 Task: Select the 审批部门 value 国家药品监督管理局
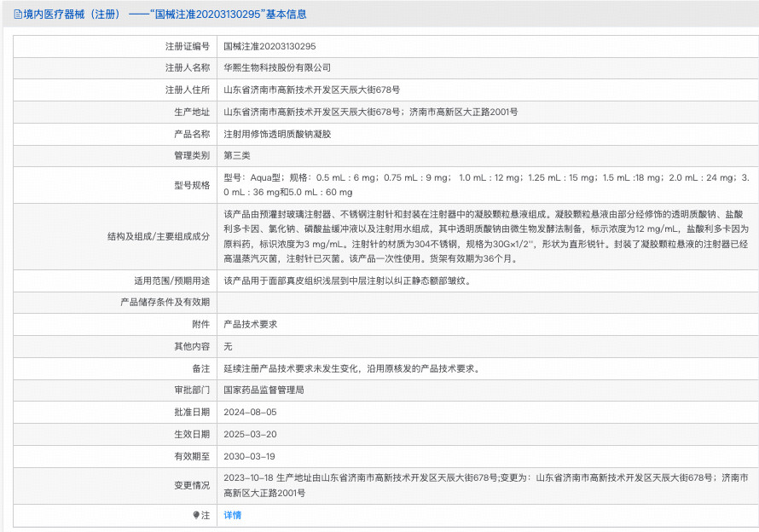click(x=266, y=391)
